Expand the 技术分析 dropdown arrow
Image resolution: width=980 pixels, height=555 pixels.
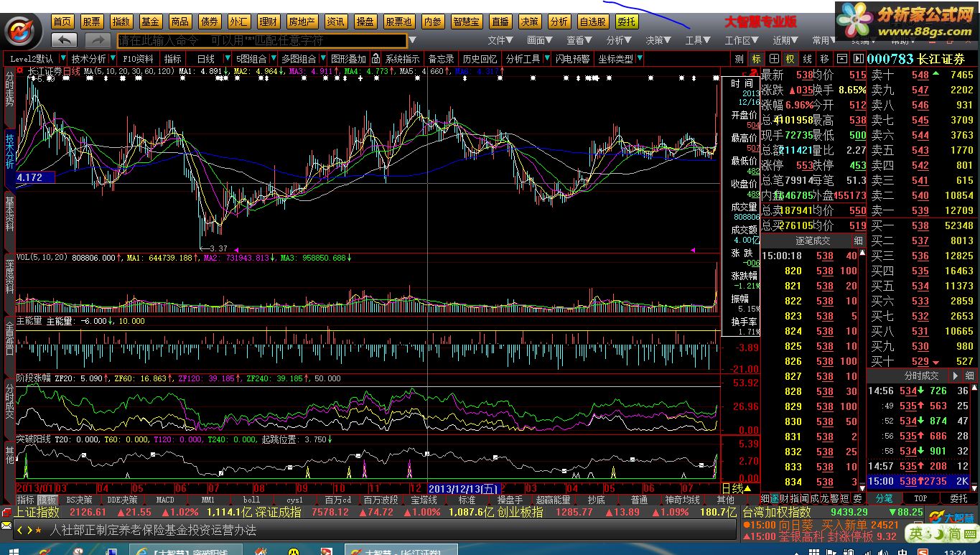pyautogui.click(x=113, y=59)
